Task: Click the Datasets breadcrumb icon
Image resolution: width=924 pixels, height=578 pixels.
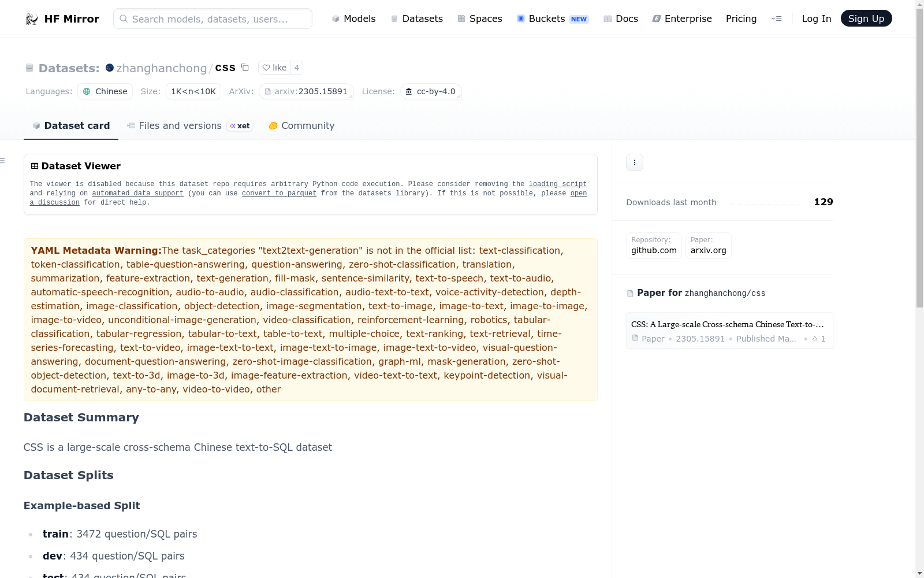Action: (x=29, y=68)
